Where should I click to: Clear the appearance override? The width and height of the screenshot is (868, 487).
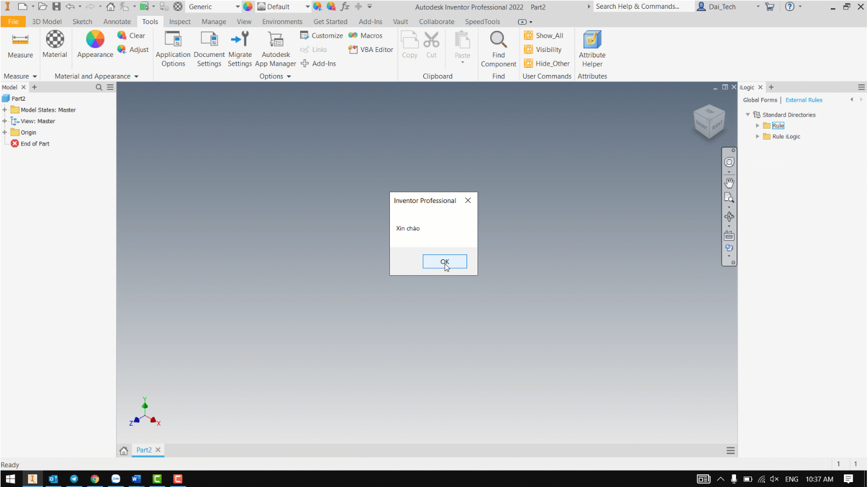pos(131,36)
